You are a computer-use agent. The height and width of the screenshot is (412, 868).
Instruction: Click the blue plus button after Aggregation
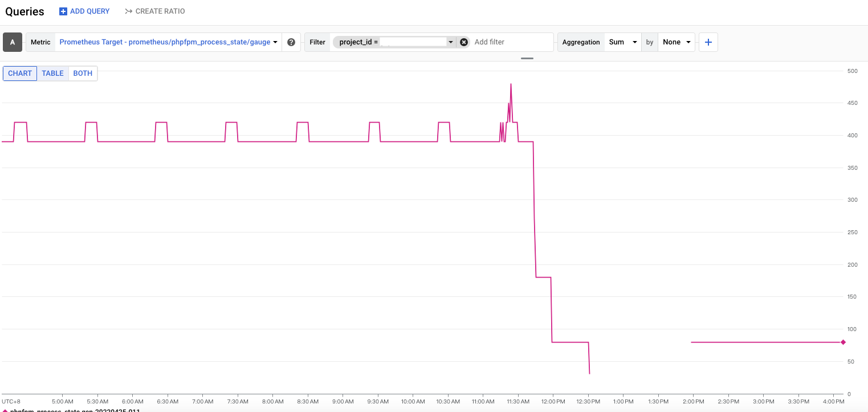pyautogui.click(x=708, y=42)
